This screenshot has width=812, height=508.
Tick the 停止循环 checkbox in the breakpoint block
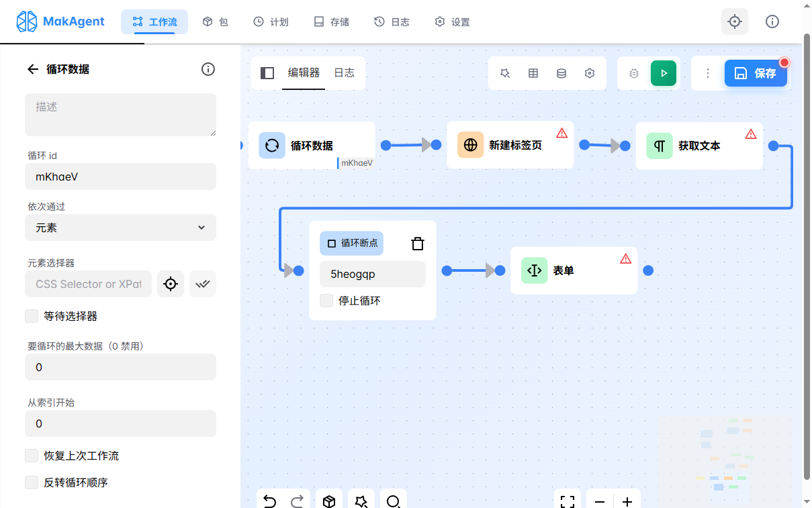(x=326, y=301)
